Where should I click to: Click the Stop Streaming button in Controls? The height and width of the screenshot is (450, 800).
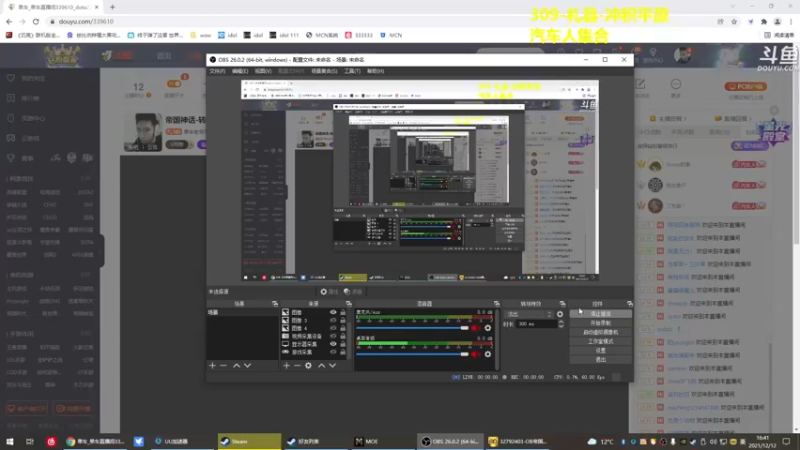601,314
